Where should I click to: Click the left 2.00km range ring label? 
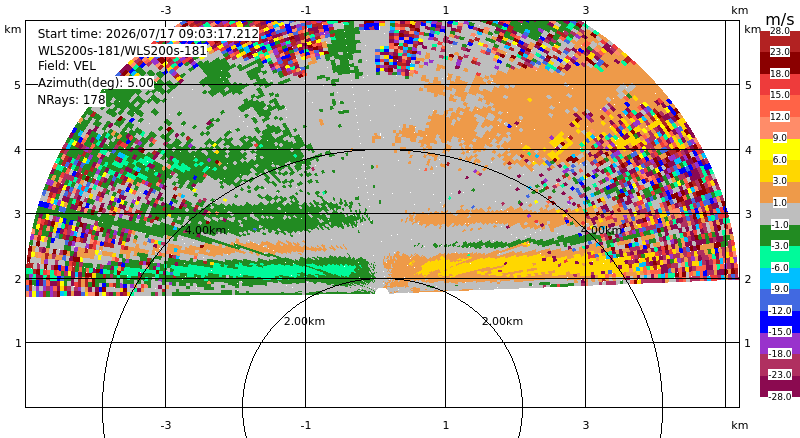[x=305, y=321]
